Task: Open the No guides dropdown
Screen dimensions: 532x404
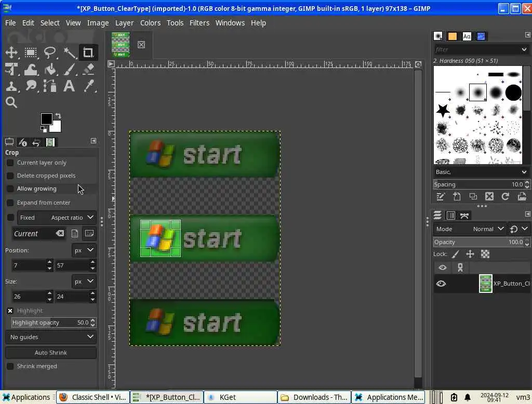Action: (51, 337)
